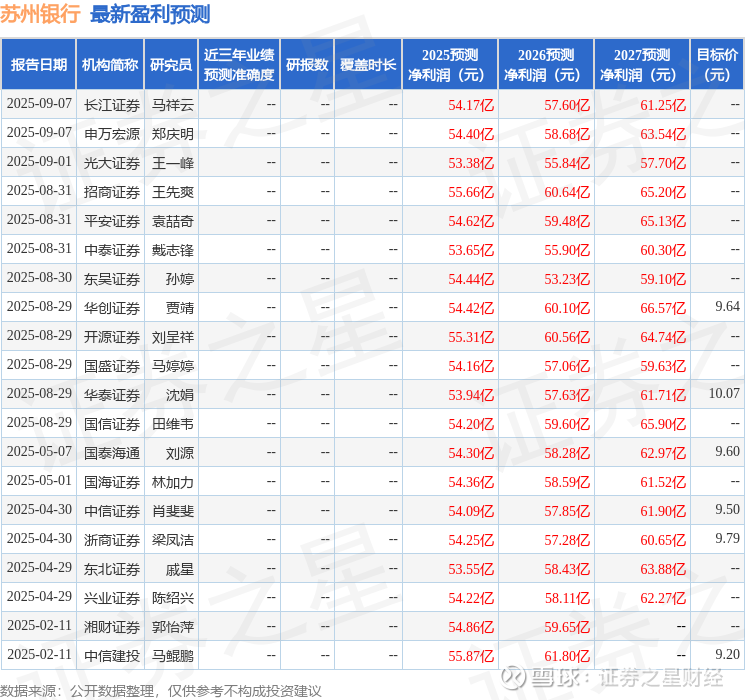
Task: Click the 2027预测净利润 column header
Action: click(642, 65)
